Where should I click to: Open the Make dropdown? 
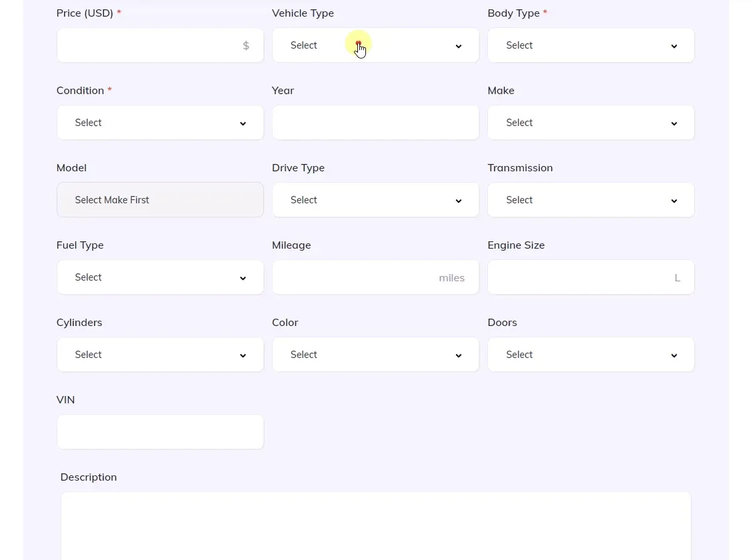pyautogui.click(x=591, y=123)
